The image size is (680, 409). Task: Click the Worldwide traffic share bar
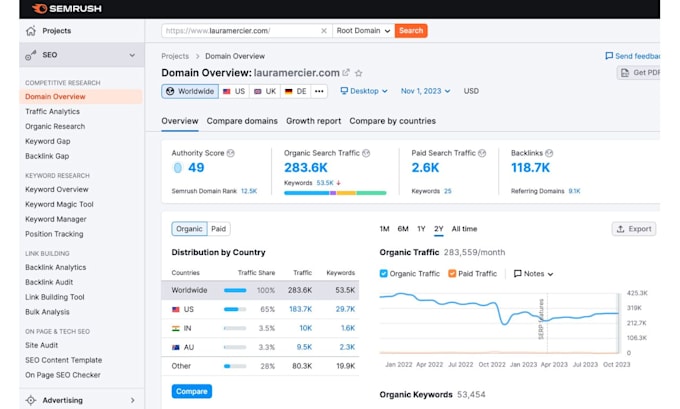coord(235,290)
